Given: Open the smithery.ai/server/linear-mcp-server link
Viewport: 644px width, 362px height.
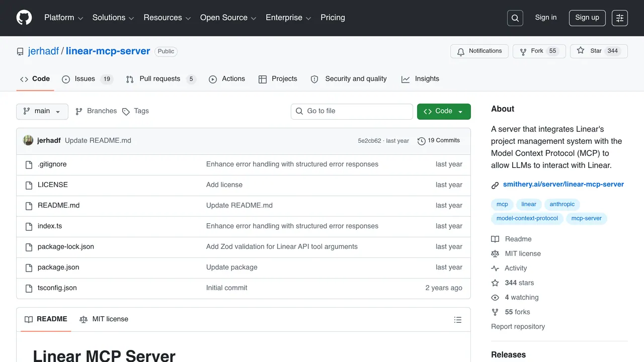Looking at the screenshot, I should click(x=563, y=185).
